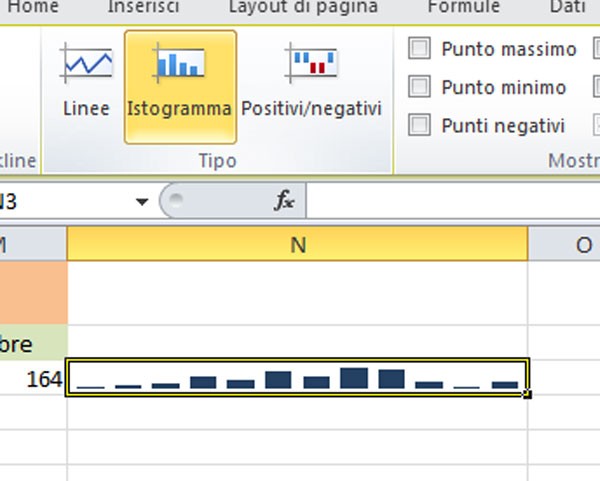Image resolution: width=600 pixels, height=481 pixels.
Task: Switch to the Inserisci tab
Action: [x=143, y=8]
